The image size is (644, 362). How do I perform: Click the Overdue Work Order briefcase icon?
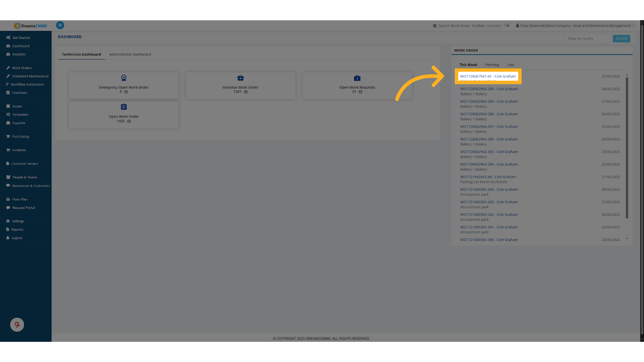point(240,78)
